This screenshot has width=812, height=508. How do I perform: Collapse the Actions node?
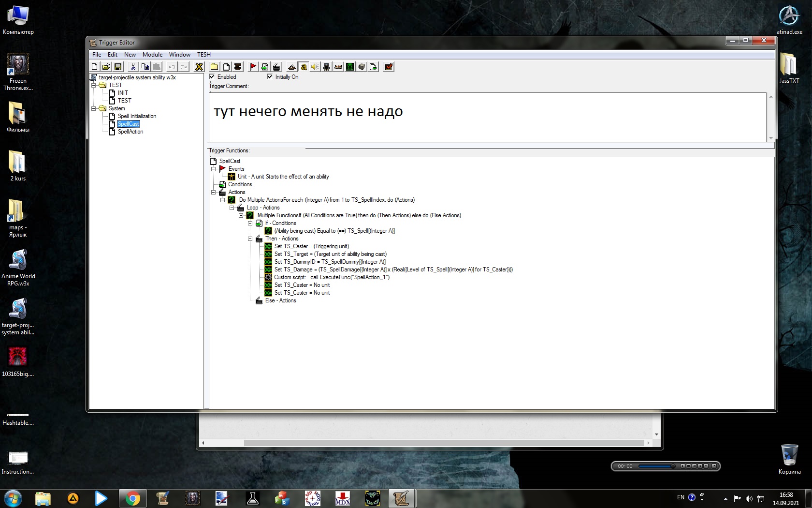213,192
